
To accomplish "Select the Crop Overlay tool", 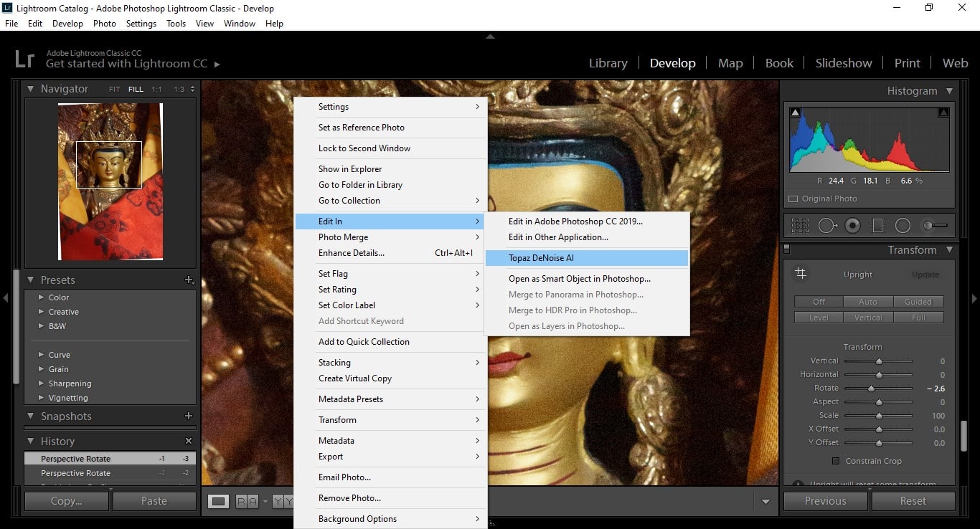I will (800, 225).
